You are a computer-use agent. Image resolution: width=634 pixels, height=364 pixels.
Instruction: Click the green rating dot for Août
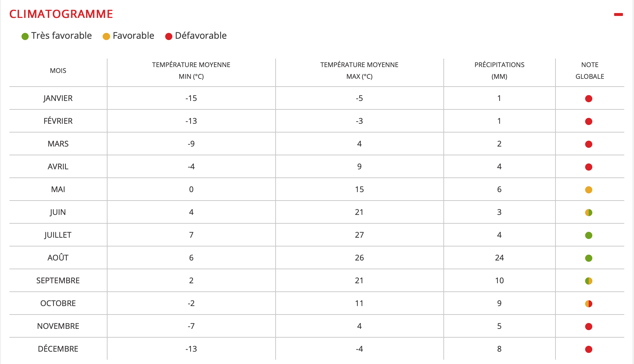tap(588, 258)
